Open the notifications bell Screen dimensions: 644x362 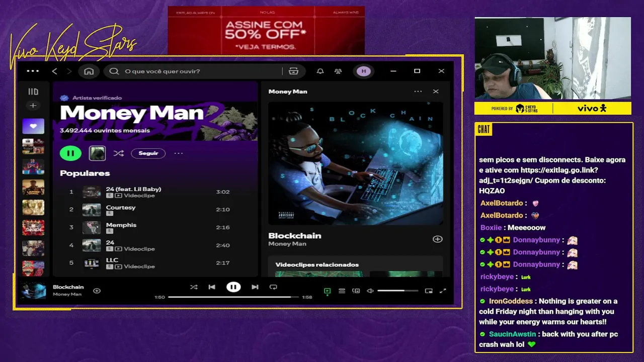[x=320, y=71]
